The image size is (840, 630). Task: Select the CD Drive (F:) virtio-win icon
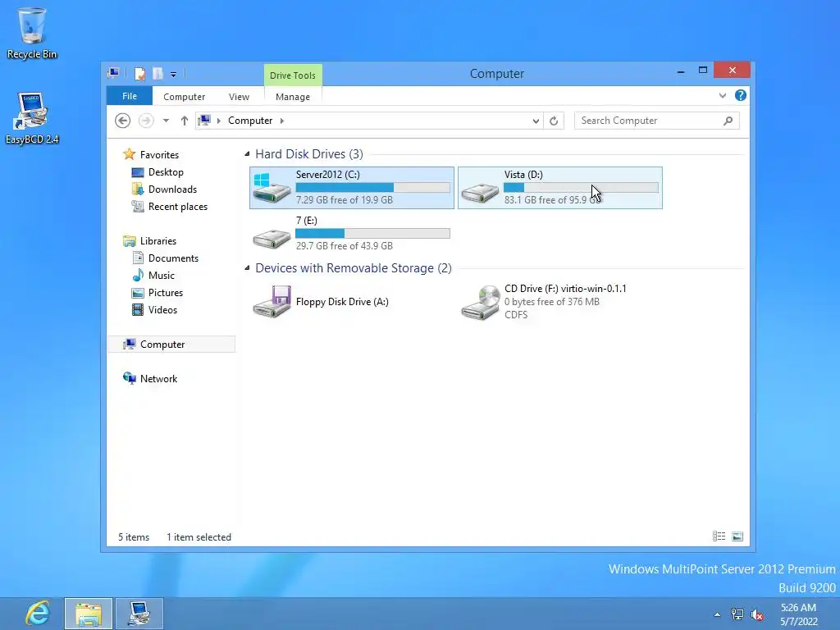(480, 303)
